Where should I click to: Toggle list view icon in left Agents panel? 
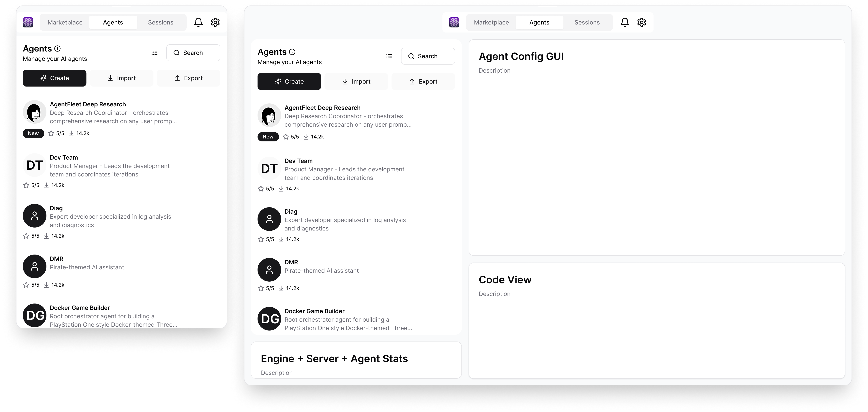tap(154, 53)
